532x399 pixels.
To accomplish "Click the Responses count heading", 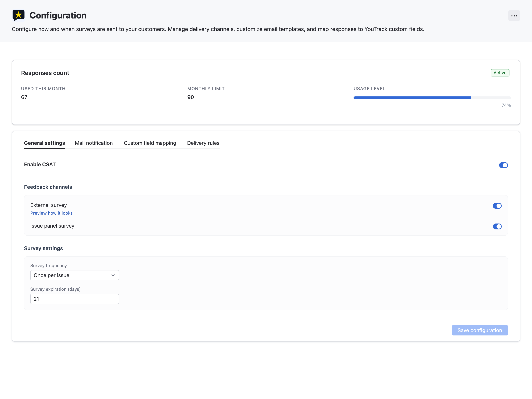I will coord(45,73).
